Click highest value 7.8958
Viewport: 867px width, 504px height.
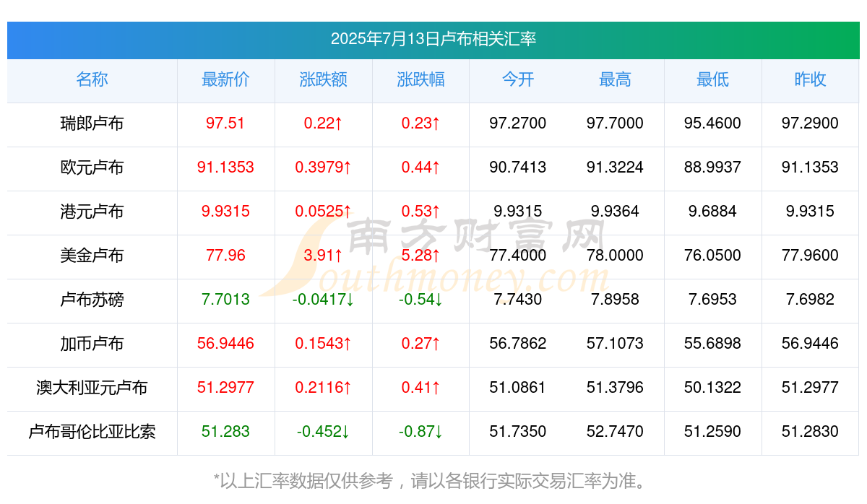tap(615, 300)
